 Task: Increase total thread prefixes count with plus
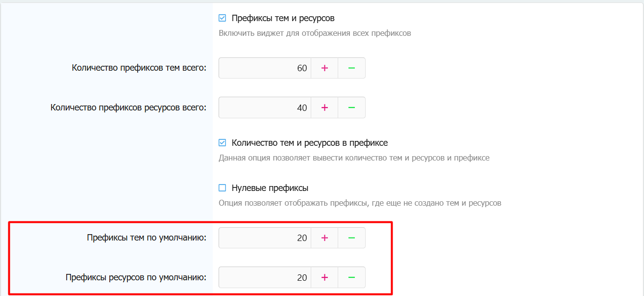pyautogui.click(x=324, y=68)
